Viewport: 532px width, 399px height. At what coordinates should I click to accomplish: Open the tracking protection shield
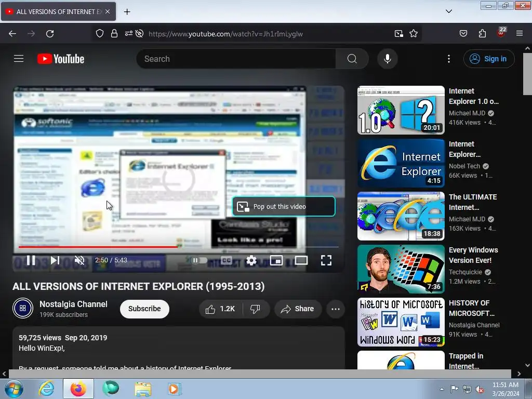click(x=99, y=34)
